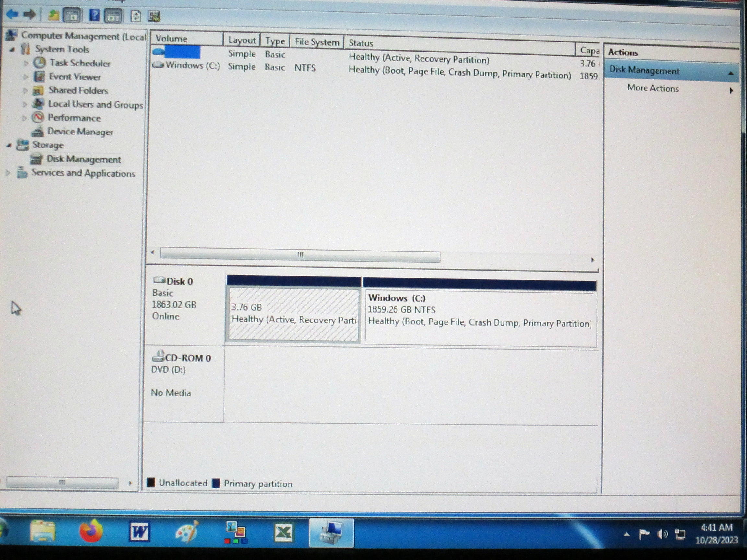The height and width of the screenshot is (560, 747).
Task: Click the volume speaker tray icon
Action: point(662,534)
